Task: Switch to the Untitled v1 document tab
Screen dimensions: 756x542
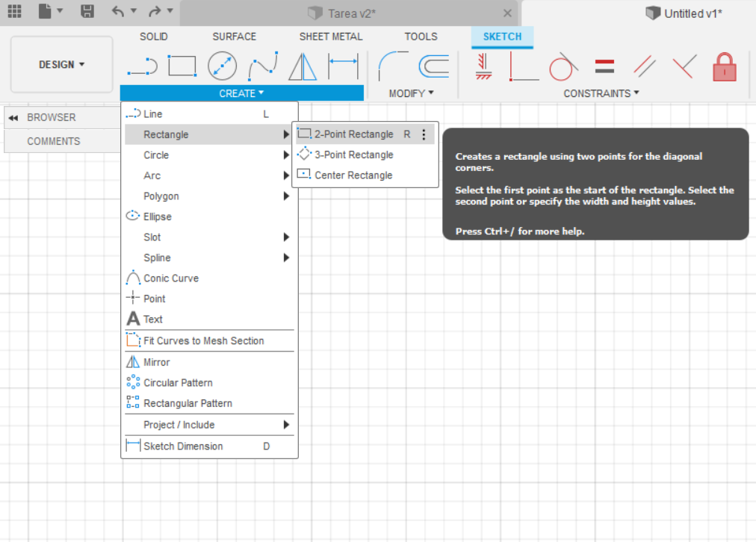Action: [684, 13]
